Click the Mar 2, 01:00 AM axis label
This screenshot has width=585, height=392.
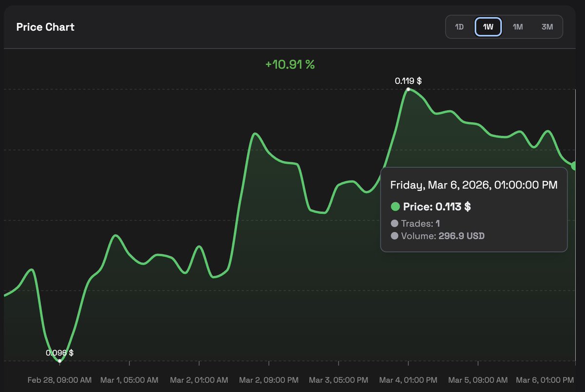199,380
